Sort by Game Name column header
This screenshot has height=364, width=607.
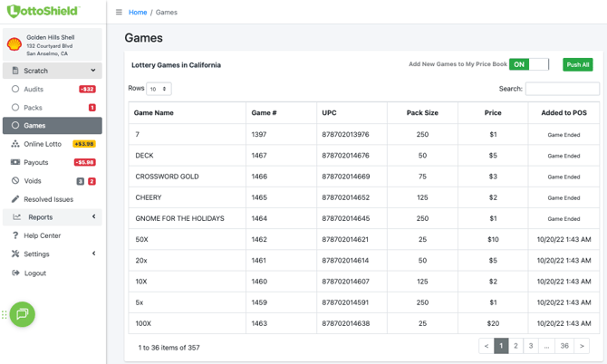coord(187,113)
